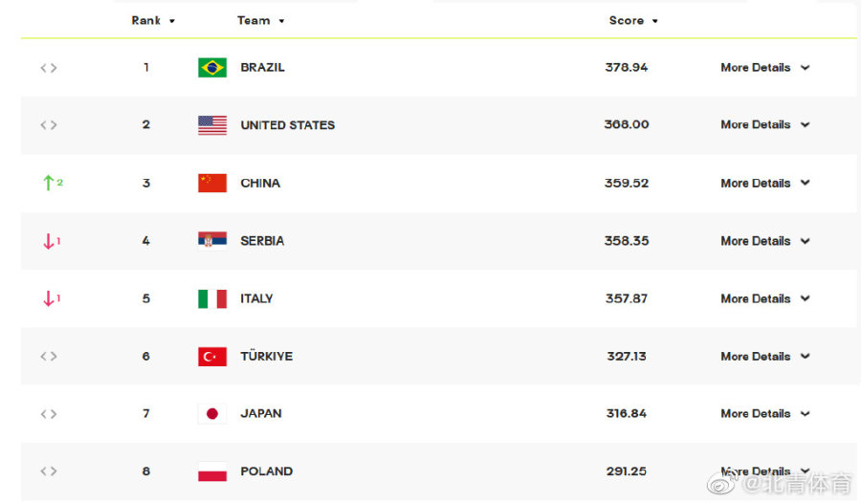Click the Japan flag icon
Image resolution: width=861 pixels, height=504 pixels.
point(212,413)
